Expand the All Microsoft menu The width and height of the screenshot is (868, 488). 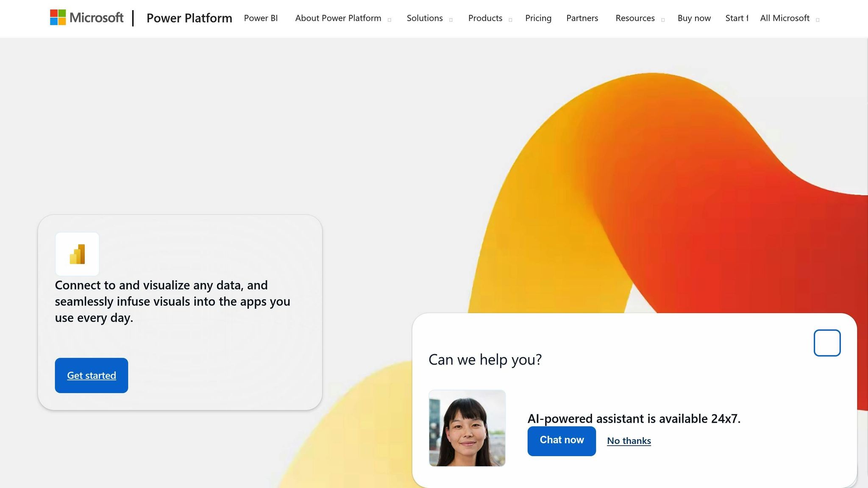790,18
